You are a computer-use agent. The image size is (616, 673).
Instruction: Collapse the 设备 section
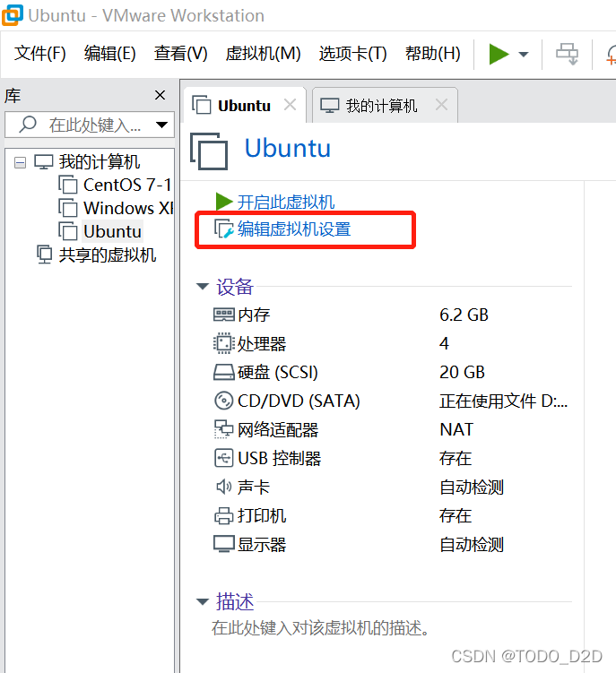203,286
